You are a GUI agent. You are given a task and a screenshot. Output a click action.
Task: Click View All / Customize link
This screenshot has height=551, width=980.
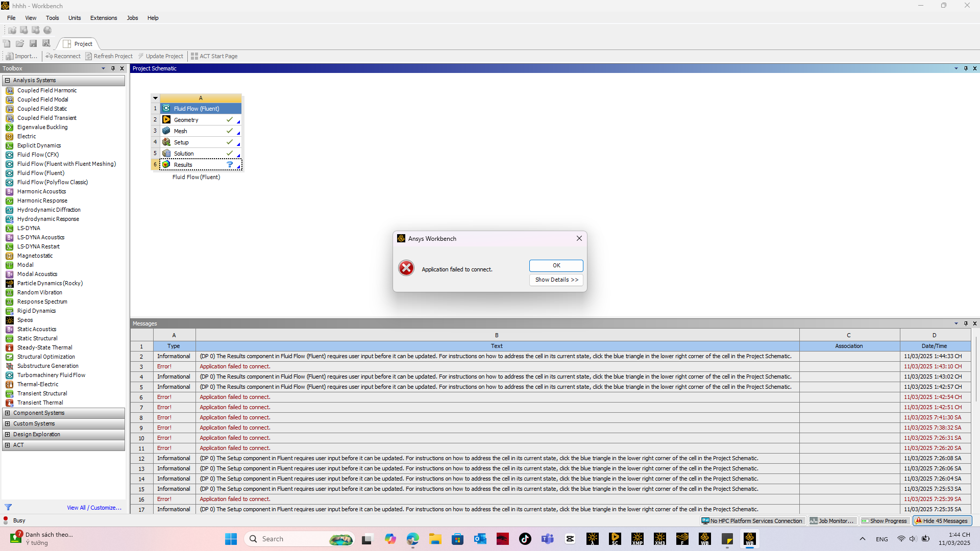pos(94,508)
